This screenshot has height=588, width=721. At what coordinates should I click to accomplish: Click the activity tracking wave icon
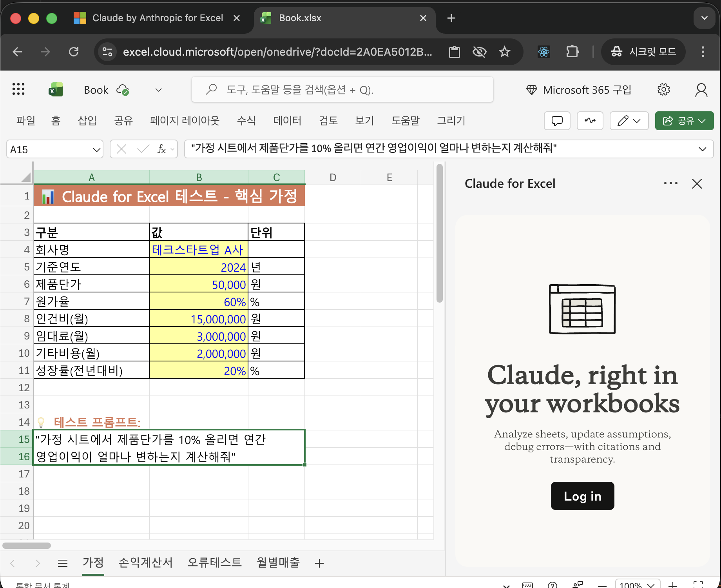[x=590, y=121]
